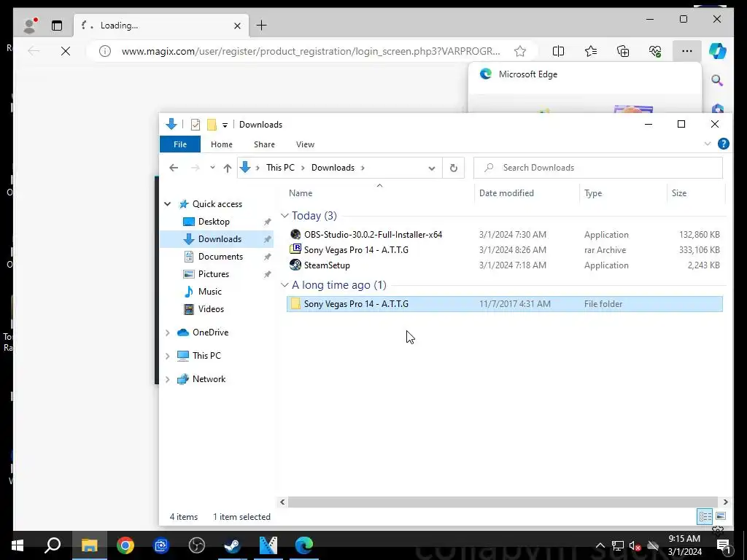Open the Home ribbon tab
Screen dimensions: 747x560
222,144
